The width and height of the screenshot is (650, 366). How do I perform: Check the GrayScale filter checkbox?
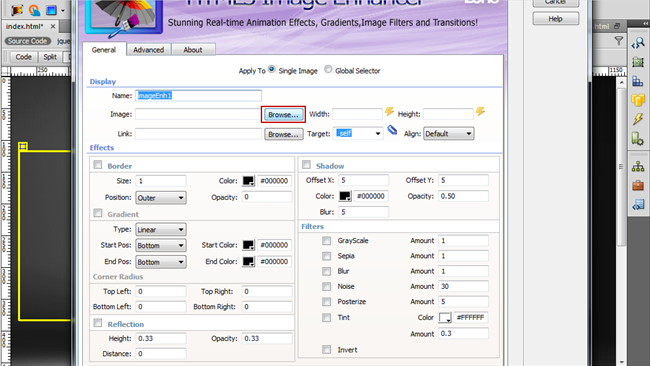(327, 241)
